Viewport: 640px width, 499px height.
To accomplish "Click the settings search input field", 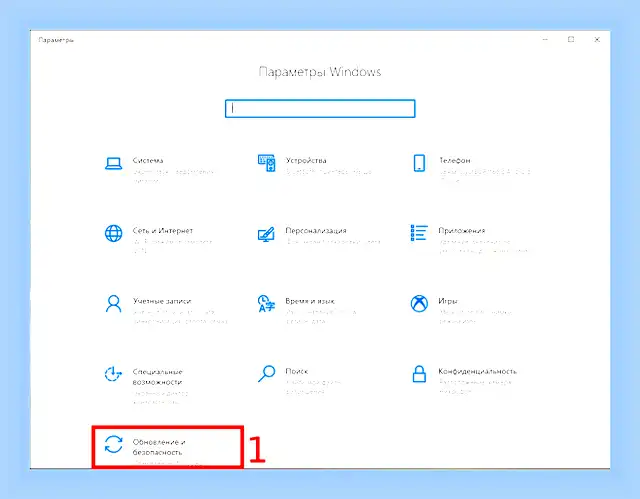I will click(320, 109).
